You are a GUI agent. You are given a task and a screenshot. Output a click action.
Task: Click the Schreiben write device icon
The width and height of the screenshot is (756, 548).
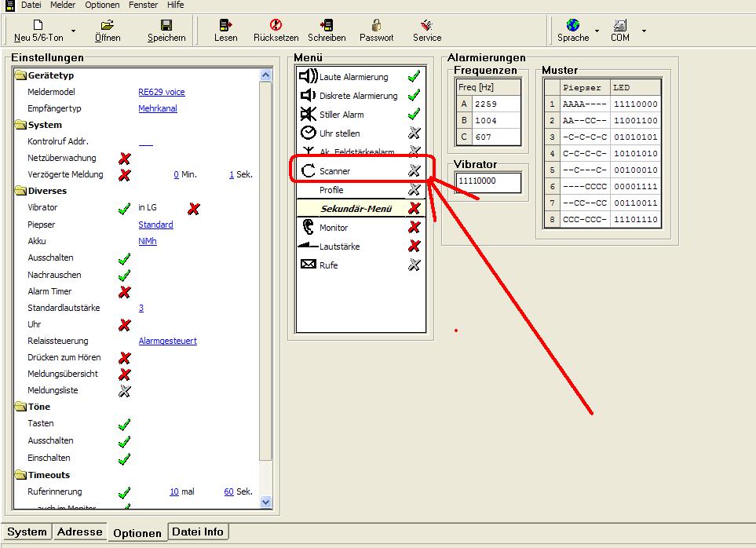(x=327, y=26)
